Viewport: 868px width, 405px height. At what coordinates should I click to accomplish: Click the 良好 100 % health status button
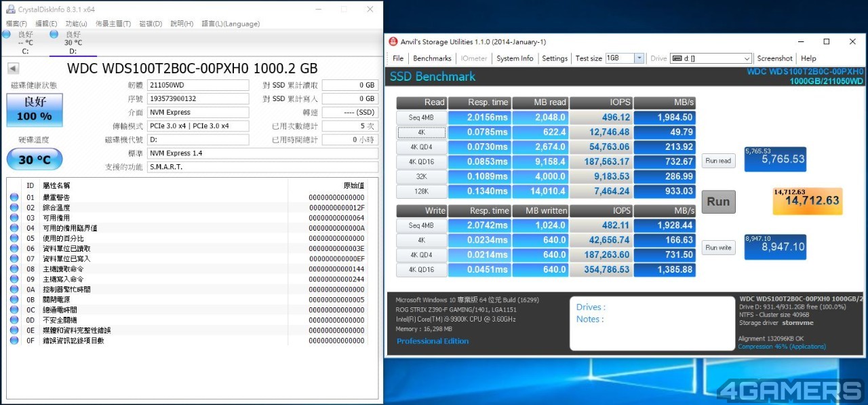coord(35,109)
